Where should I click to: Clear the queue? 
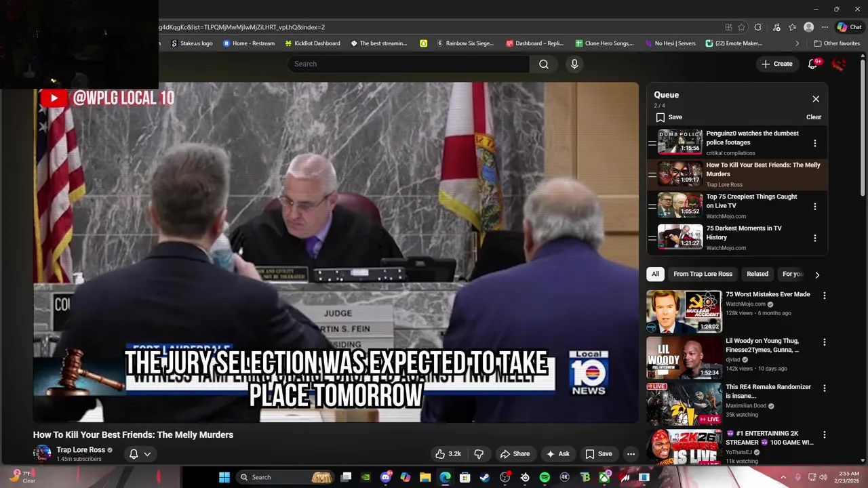[x=814, y=117]
